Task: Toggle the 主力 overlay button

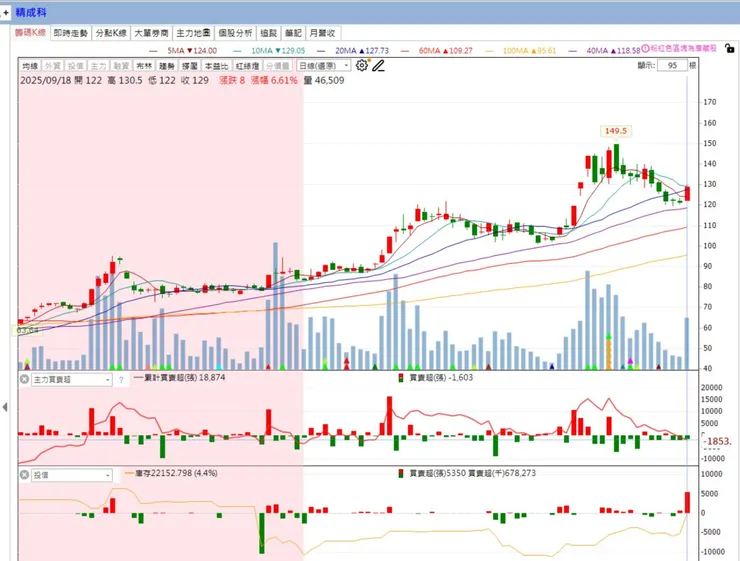Action: [98, 66]
